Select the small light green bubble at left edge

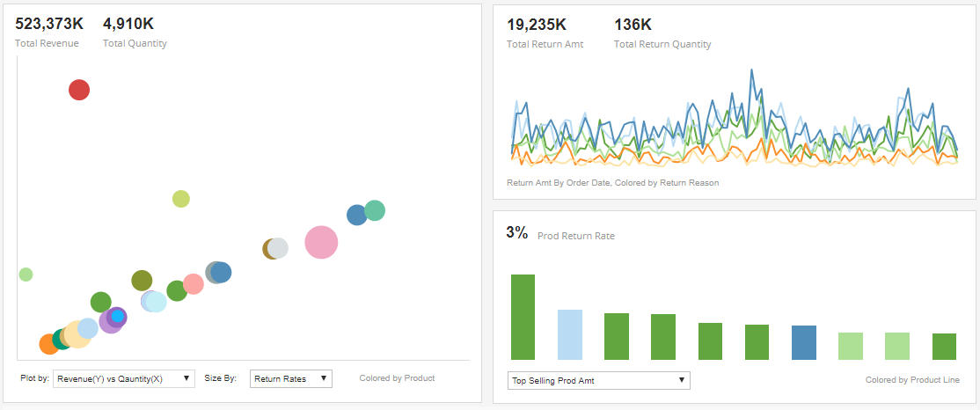pyautogui.click(x=26, y=275)
